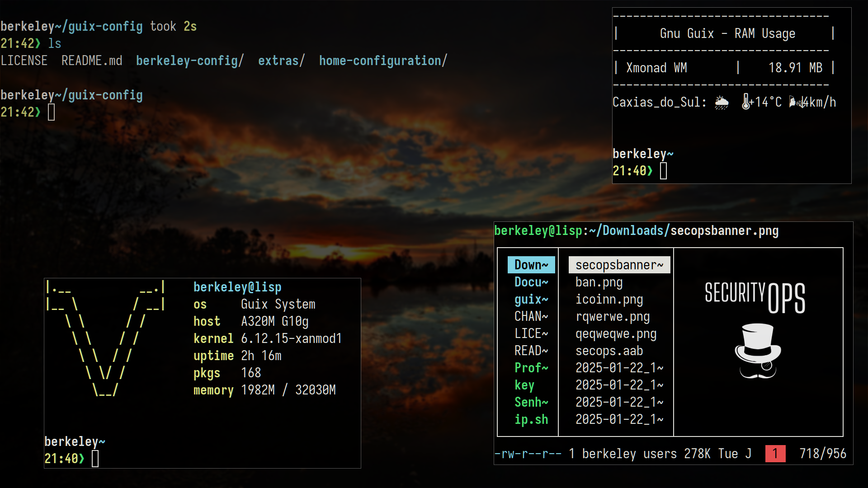Click the ip.sh script entry

(531, 420)
